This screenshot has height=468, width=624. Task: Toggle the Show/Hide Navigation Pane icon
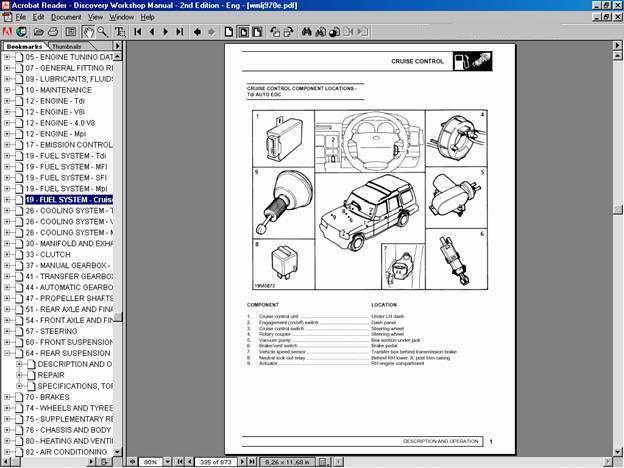(71, 32)
